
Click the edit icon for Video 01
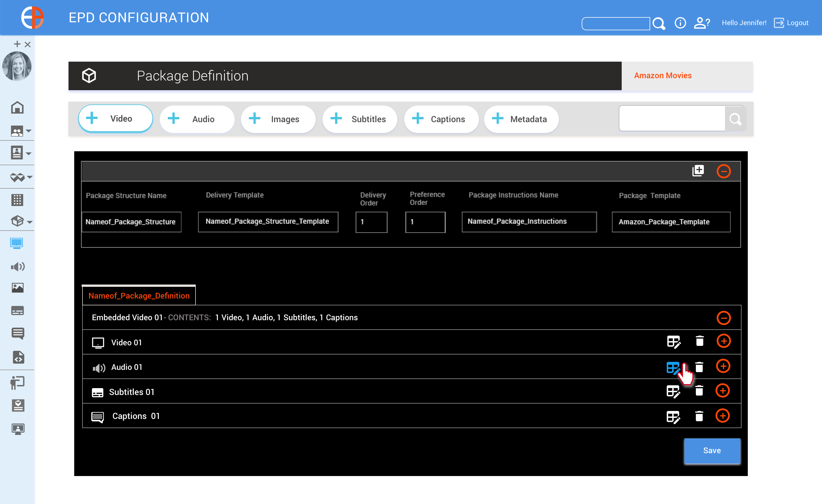pyautogui.click(x=673, y=342)
